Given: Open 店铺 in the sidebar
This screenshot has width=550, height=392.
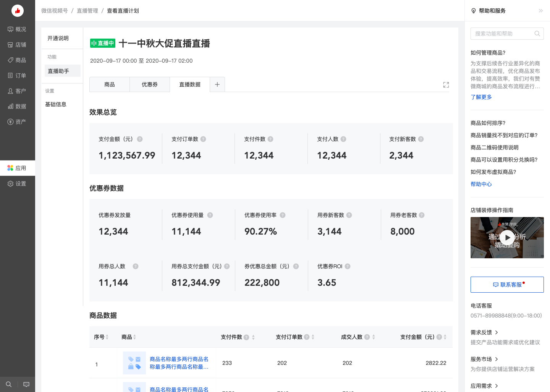Looking at the screenshot, I should tap(17, 45).
